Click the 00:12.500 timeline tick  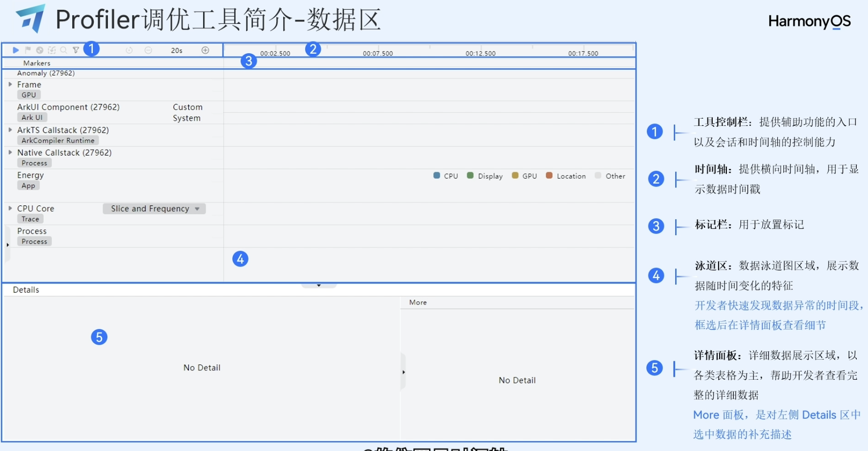coord(480,53)
